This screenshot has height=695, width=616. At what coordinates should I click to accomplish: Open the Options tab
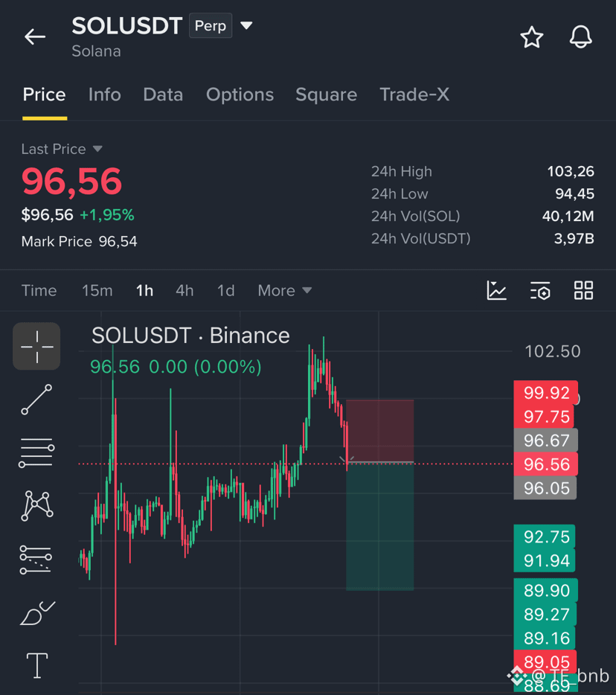click(x=240, y=95)
